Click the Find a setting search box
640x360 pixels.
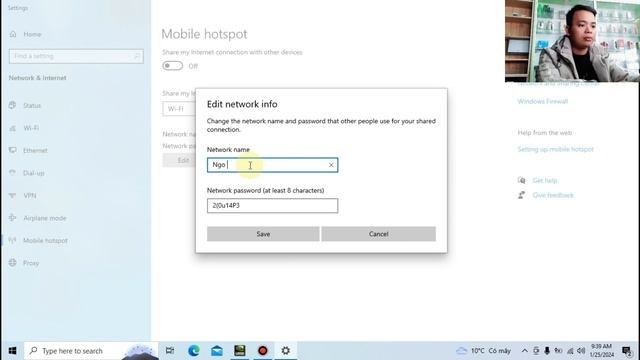pyautogui.click(x=76, y=56)
